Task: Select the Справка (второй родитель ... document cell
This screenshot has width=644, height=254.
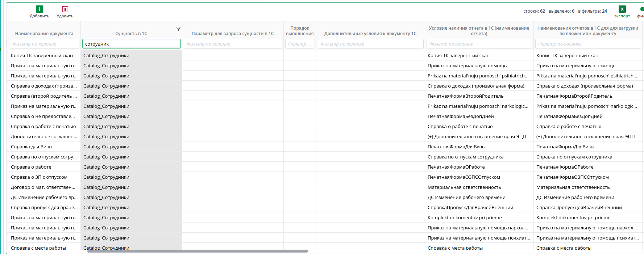Action: point(44,96)
